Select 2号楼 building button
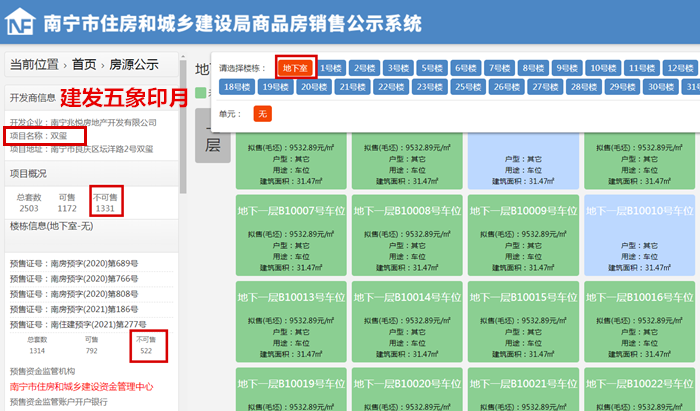 click(x=364, y=68)
